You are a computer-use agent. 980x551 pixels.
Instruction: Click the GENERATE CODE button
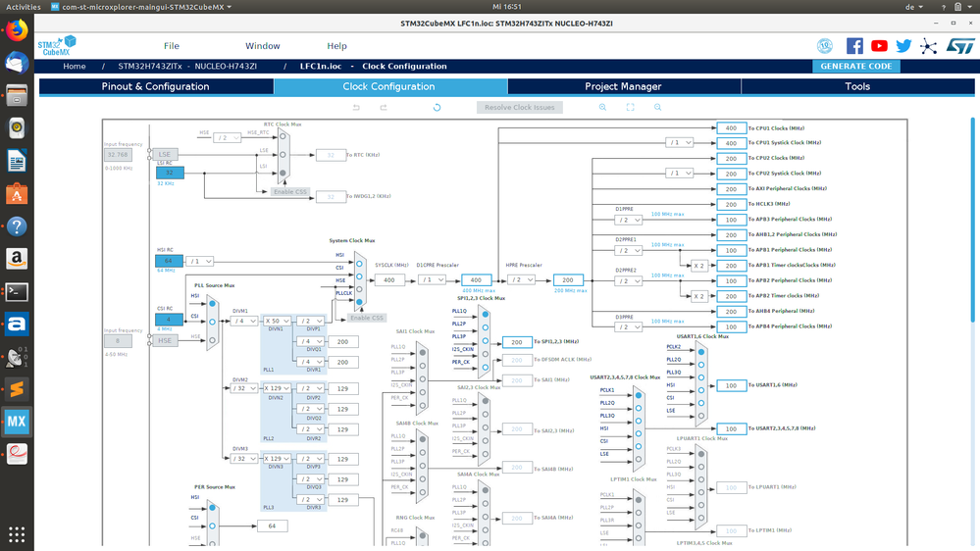[856, 67]
